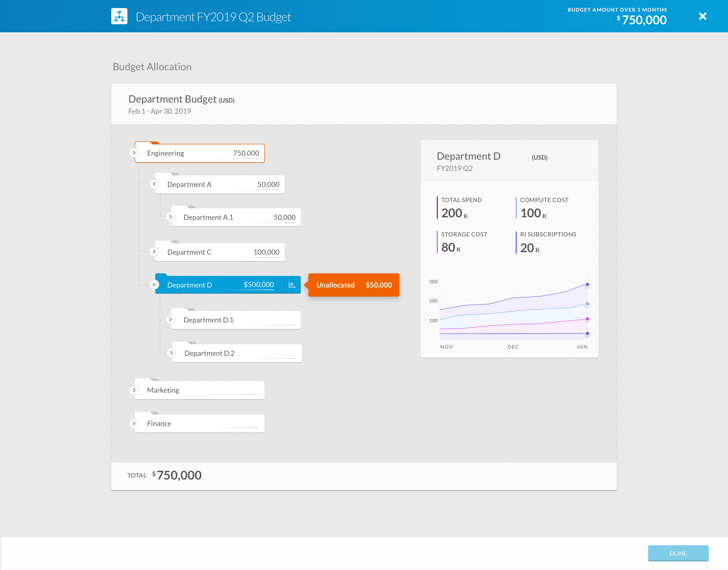Close the budget dialog with X
This screenshot has height=570, width=728.
pos(702,16)
